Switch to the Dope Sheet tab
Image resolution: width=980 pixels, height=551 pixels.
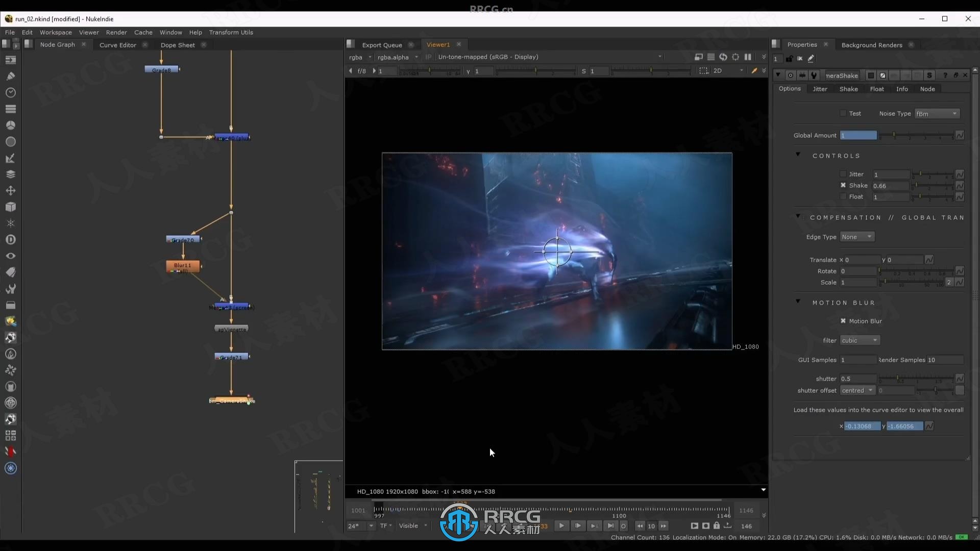(178, 45)
